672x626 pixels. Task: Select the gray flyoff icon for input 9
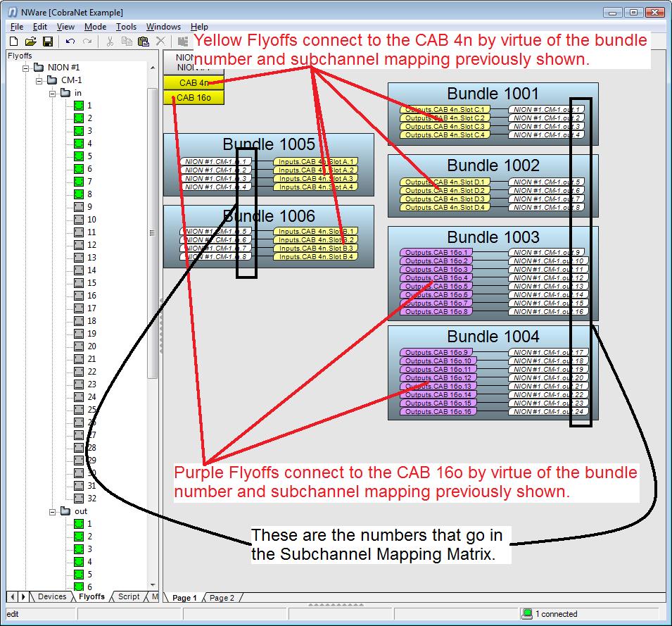point(79,207)
